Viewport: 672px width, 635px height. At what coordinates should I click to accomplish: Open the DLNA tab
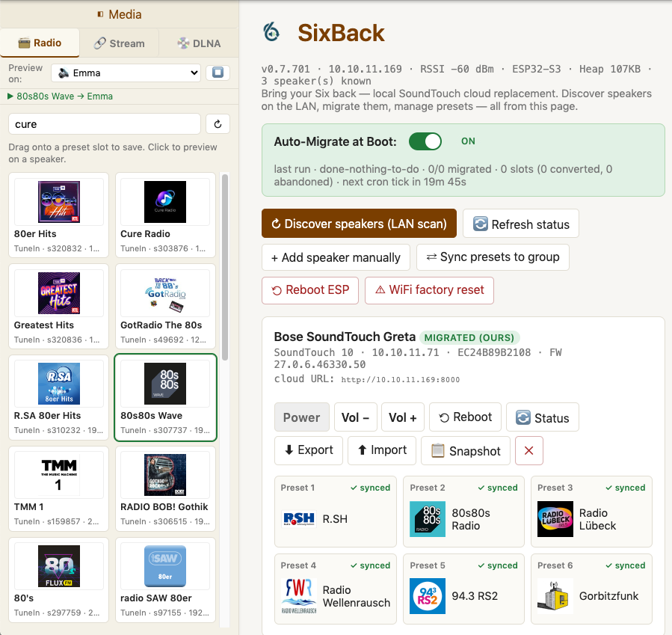click(199, 43)
